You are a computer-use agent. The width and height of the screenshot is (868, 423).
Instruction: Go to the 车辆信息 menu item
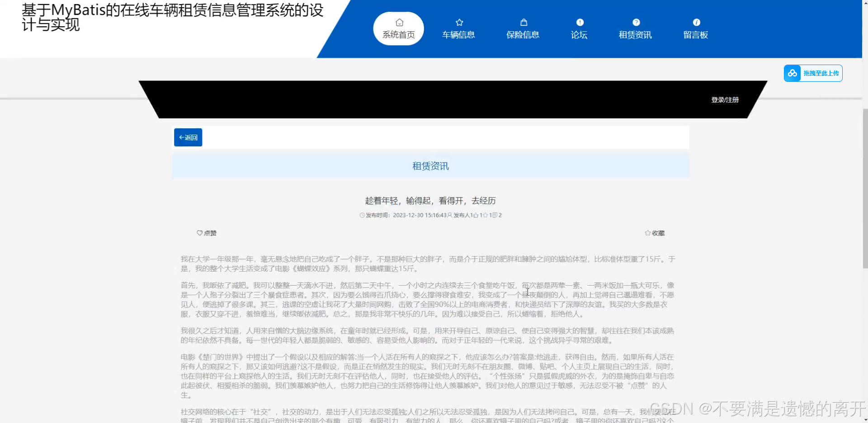[x=458, y=28]
